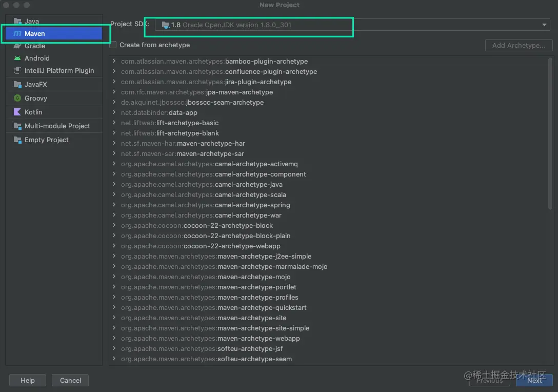558x392 pixels.
Task: Select maven-archetype-profiles row
Action: point(327,297)
